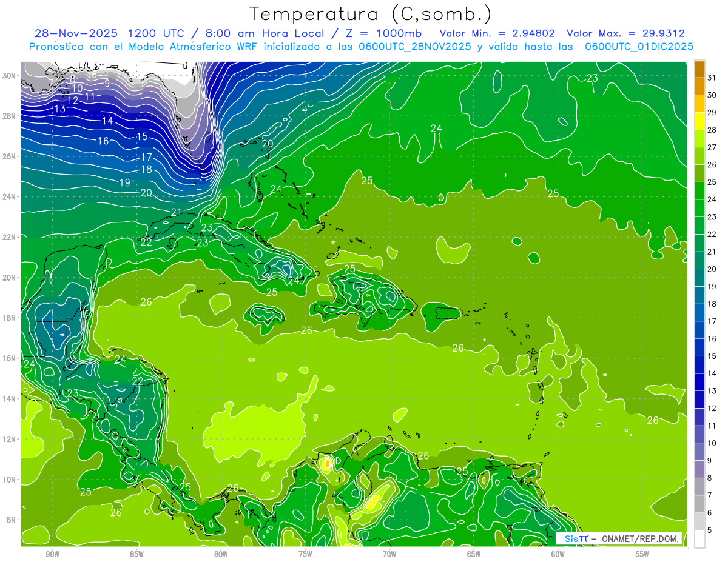Click the "10N" latitude axis label

(x=10, y=480)
